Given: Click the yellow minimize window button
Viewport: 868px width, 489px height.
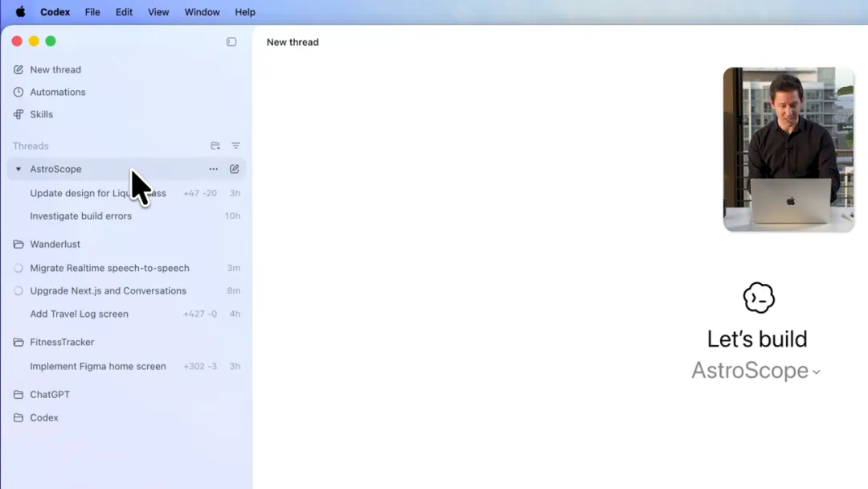Looking at the screenshot, I should pos(34,41).
